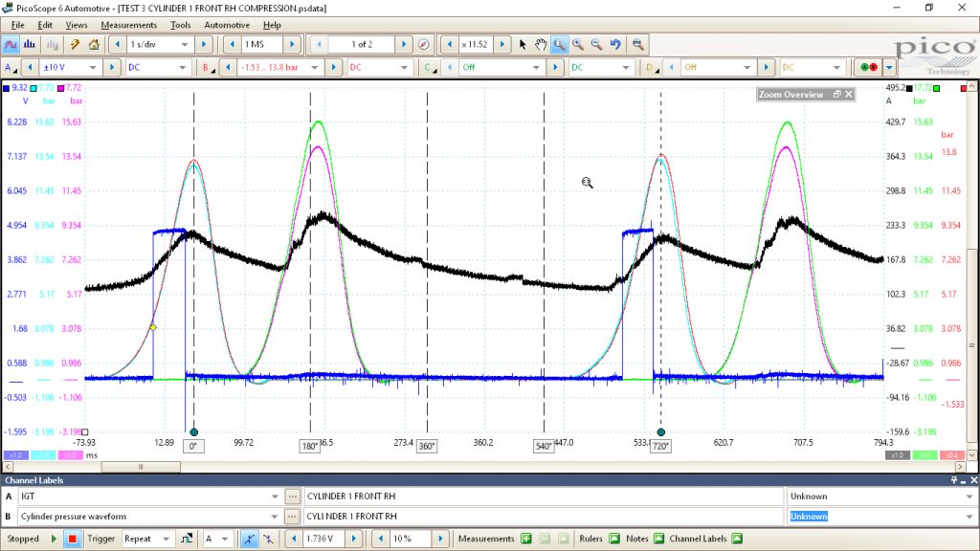The height and width of the screenshot is (551, 980).
Task: Add a measurement with the green plus
Action: point(526,539)
